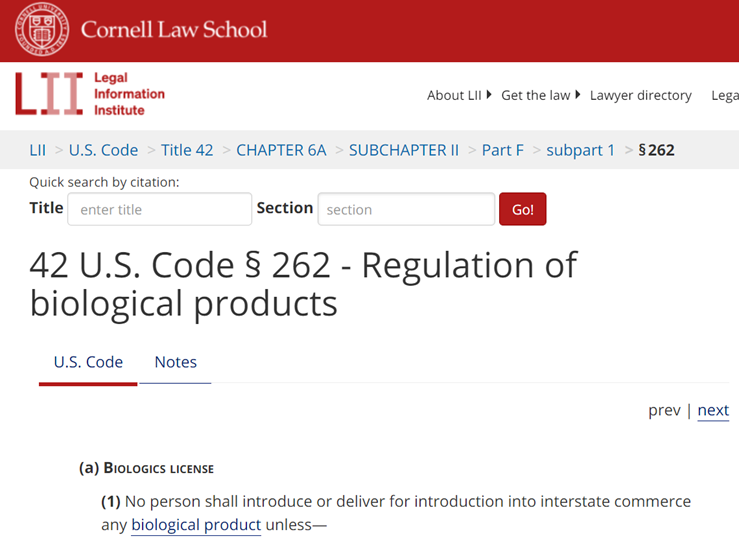The image size is (739, 545).
Task: Open Lawyer directory menu item
Action: 640,95
